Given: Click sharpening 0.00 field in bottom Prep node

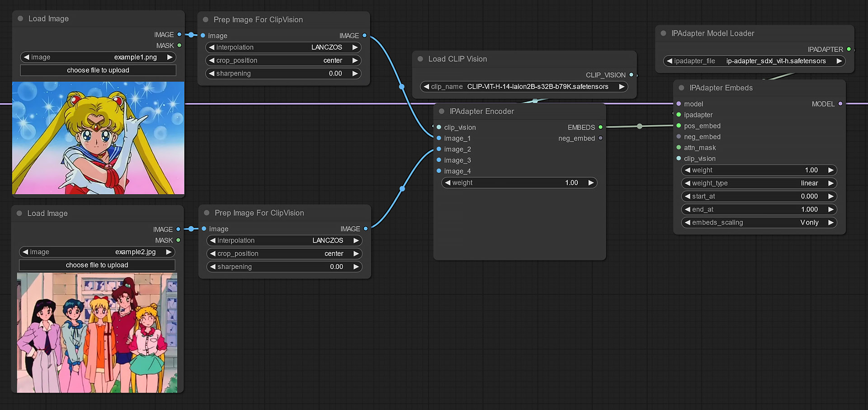Looking at the screenshot, I should click(x=284, y=267).
